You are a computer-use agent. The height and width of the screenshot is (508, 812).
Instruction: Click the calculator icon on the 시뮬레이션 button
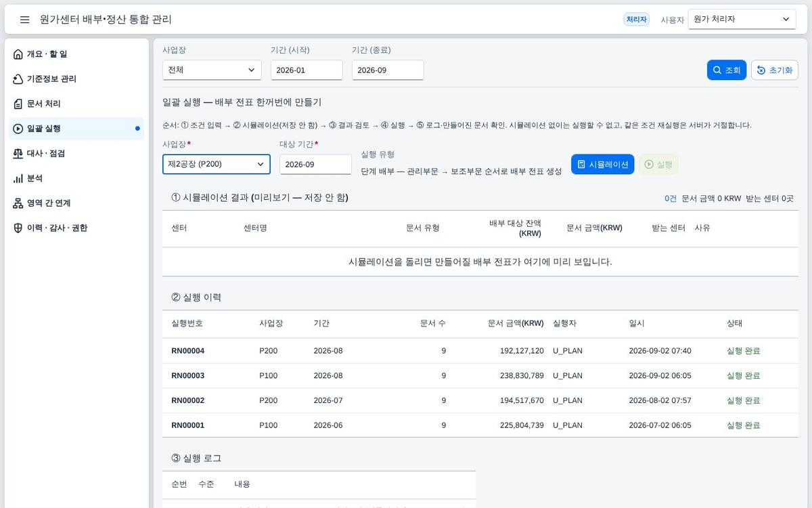(581, 164)
